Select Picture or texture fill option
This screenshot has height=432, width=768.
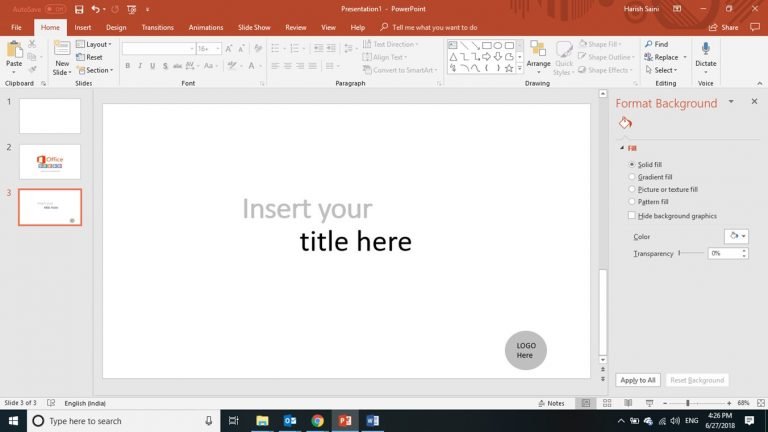click(632, 189)
